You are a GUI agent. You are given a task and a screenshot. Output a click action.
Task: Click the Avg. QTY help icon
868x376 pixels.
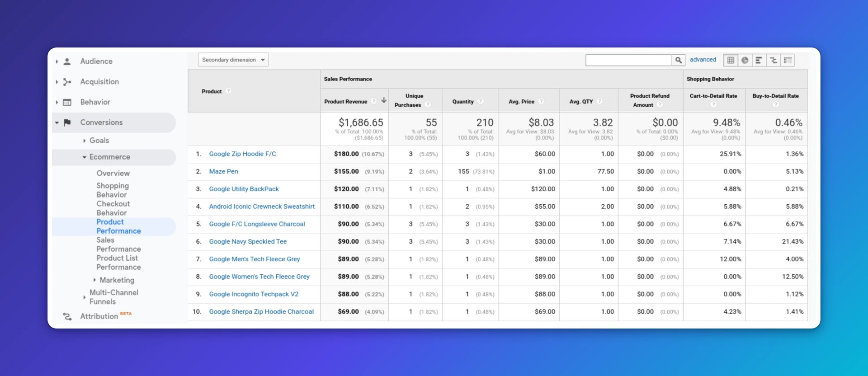click(599, 101)
